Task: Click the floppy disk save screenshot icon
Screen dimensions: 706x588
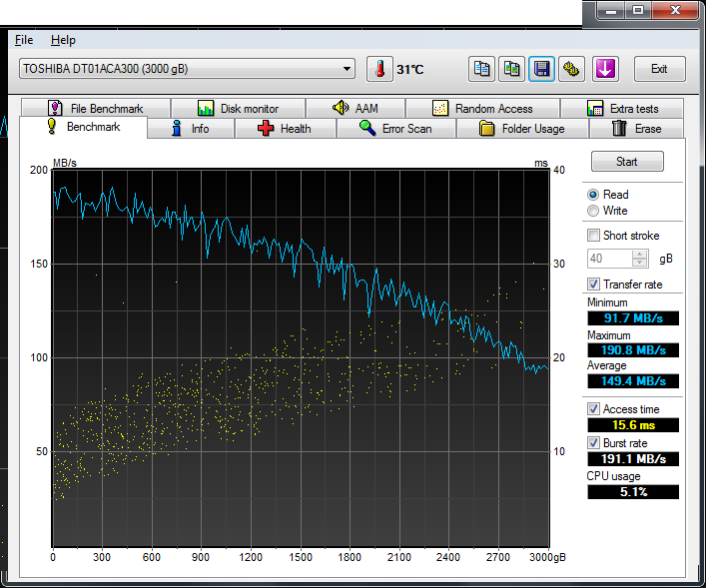Action: pos(542,69)
